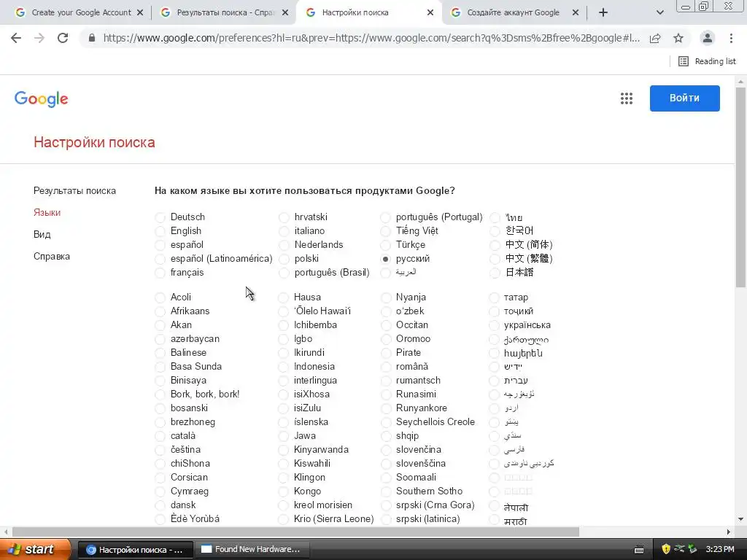This screenshot has width=747, height=560.
Task: Open Языки settings section
Action: [47, 213]
